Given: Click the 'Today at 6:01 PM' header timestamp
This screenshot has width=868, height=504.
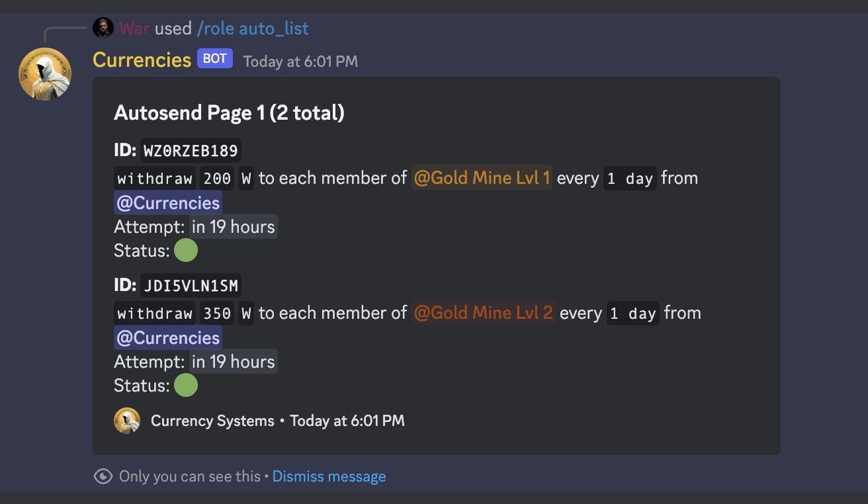Looking at the screenshot, I should click(300, 62).
